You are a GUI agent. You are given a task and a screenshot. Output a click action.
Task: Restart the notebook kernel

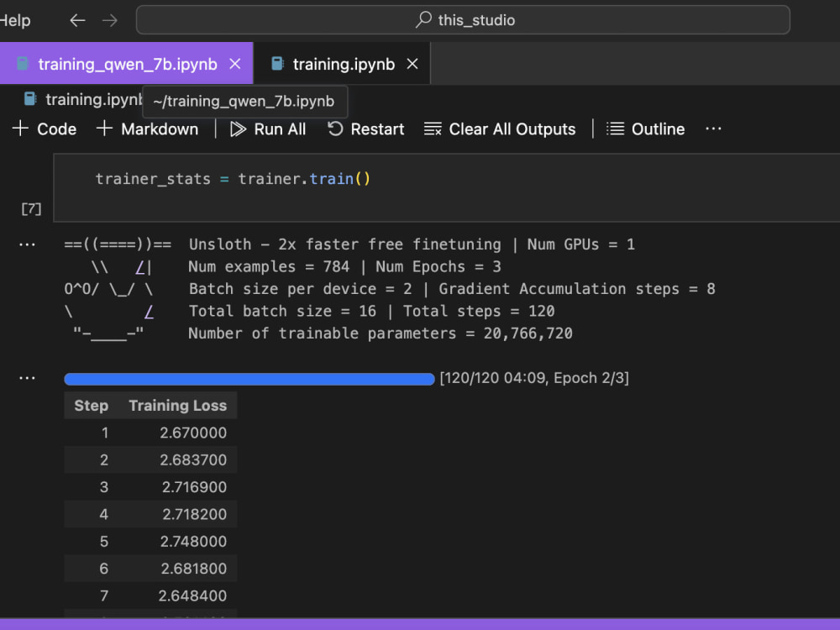[x=366, y=129]
